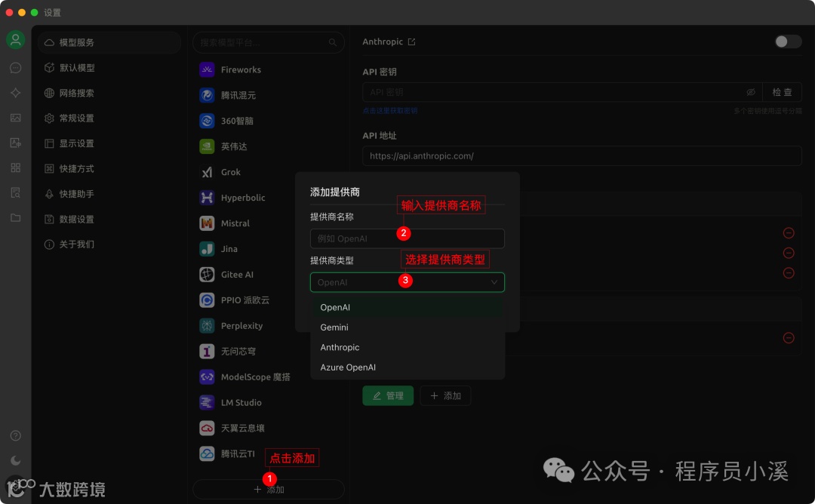
Task: Toggle dark mode moon icon
Action: pos(16,460)
